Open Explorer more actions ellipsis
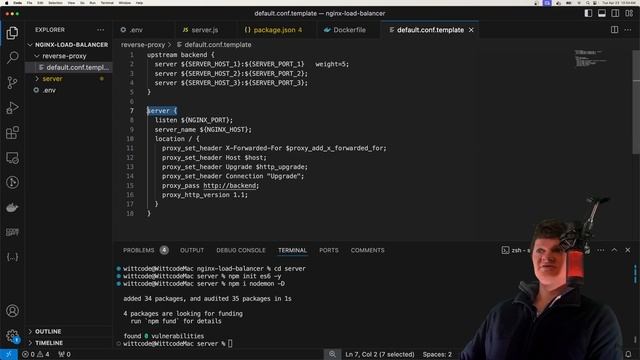The height and width of the screenshot is (360, 640). (x=100, y=30)
